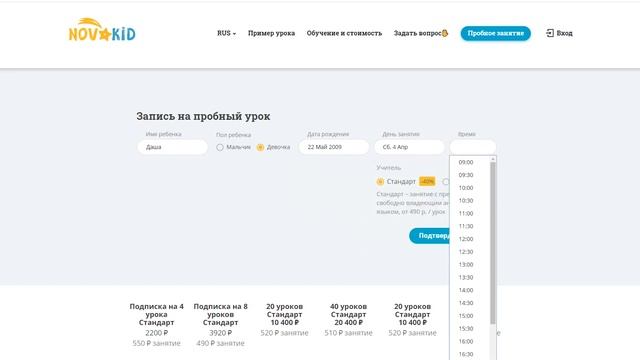Screen dimensions: 640x360
Task: Open the Задать вопрос menu item
Action: tap(420, 33)
